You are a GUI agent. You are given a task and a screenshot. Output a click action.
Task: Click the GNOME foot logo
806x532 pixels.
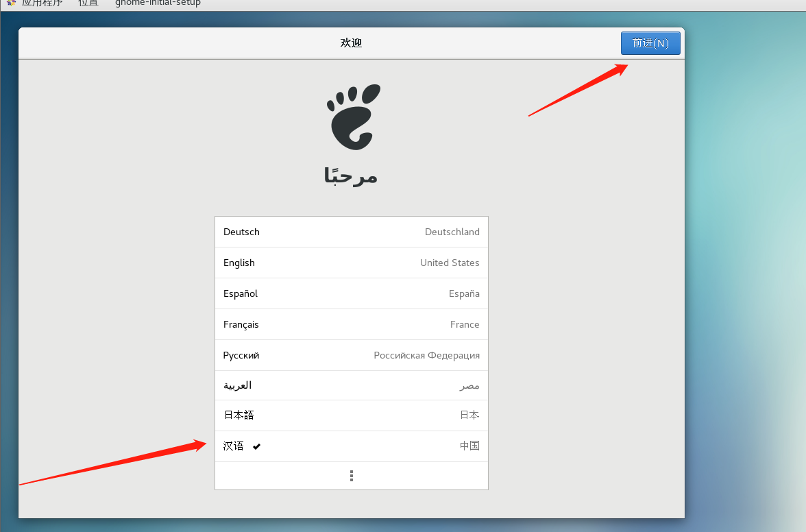pos(354,117)
